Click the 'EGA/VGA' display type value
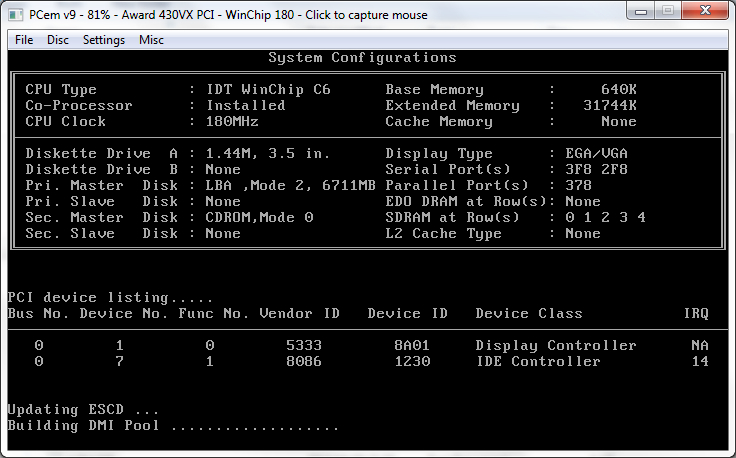Screen dimensions: 736x458 click(596, 153)
